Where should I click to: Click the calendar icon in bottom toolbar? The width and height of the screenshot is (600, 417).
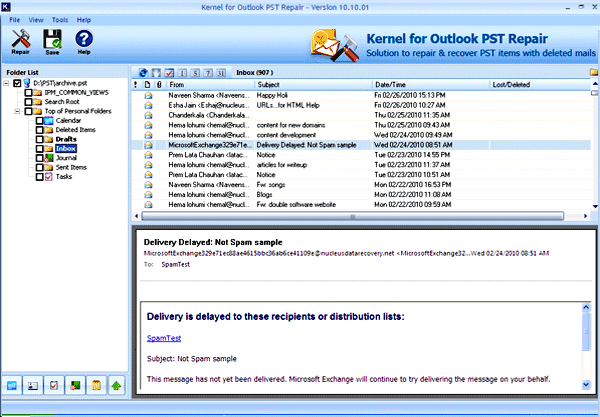pyautogui.click(x=12, y=386)
